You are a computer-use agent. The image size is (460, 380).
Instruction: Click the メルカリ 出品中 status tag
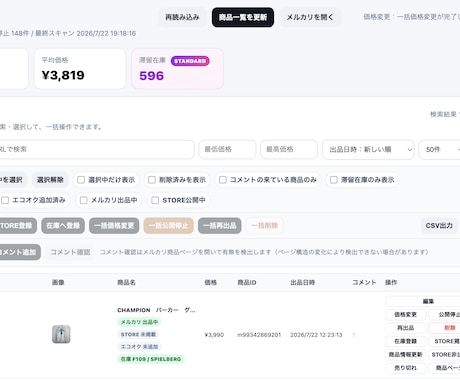coord(139,322)
